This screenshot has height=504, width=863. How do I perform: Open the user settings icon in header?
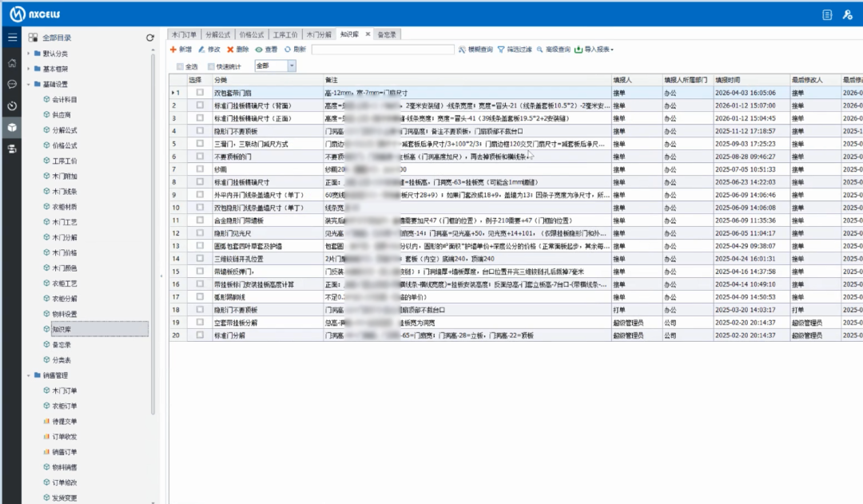848,15
